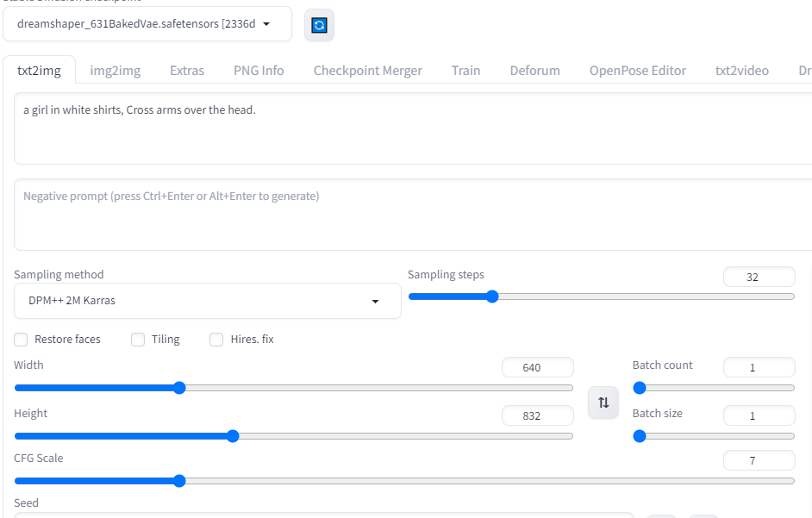Open the PNG Info tab
The width and height of the screenshot is (812, 518).
tap(259, 71)
